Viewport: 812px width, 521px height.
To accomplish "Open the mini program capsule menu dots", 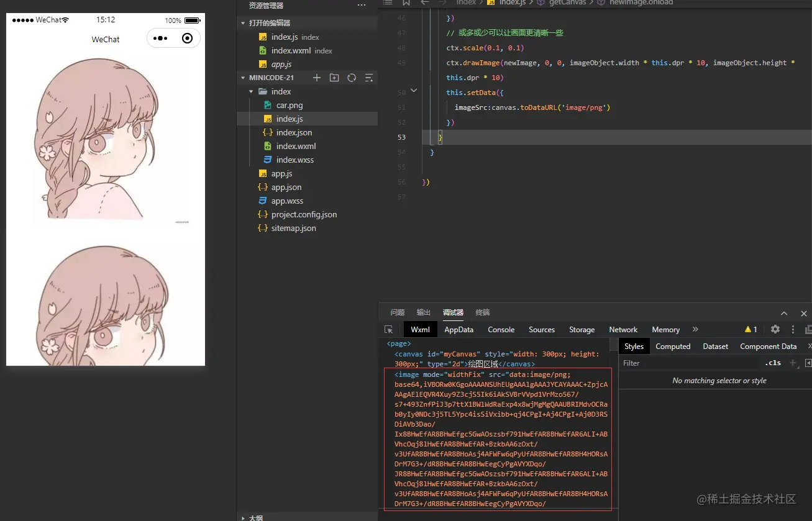I will [160, 39].
